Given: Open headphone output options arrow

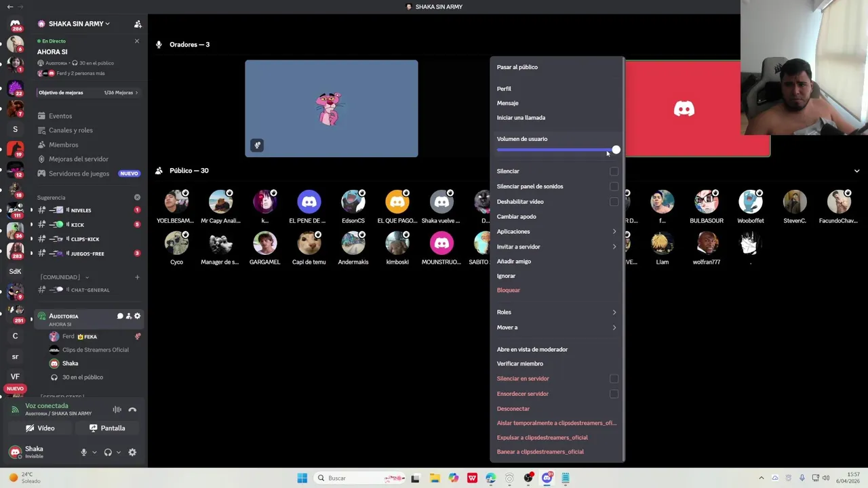Looking at the screenshot, I should pyautogui.click(x=118, y=452).
